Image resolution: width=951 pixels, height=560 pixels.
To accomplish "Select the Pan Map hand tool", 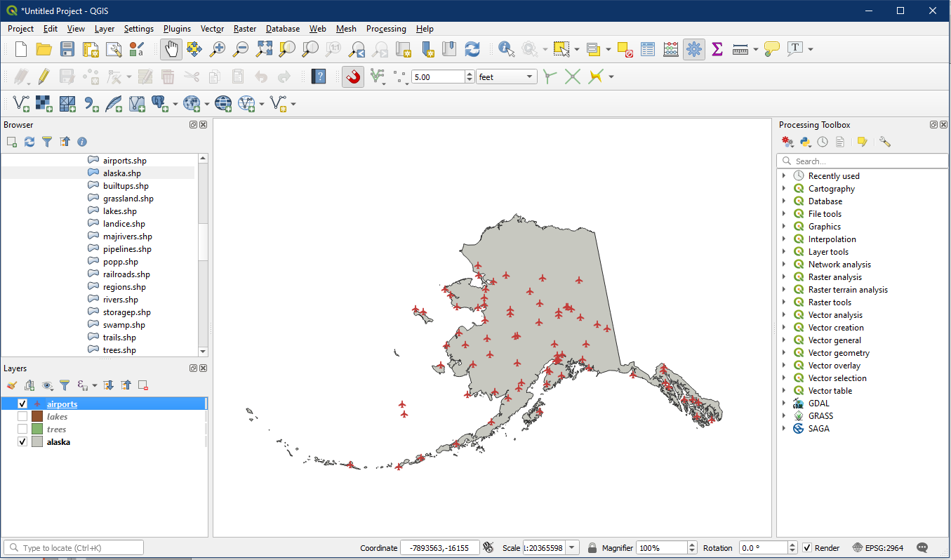I will coord(172,49).
